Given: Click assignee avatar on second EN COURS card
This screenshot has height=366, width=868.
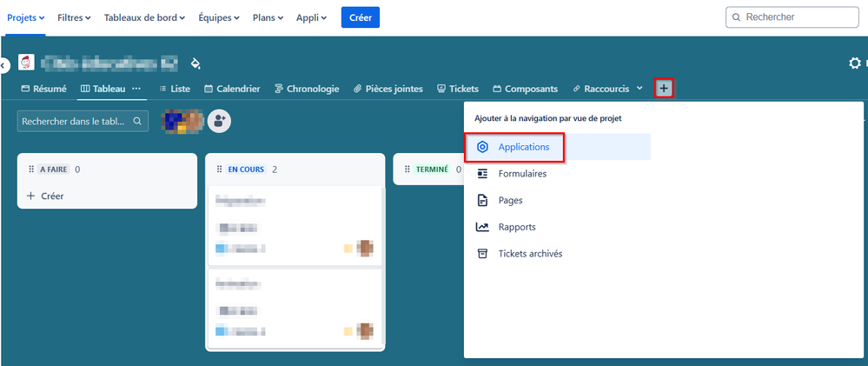Looking at the screenshot, I should 365,330.
